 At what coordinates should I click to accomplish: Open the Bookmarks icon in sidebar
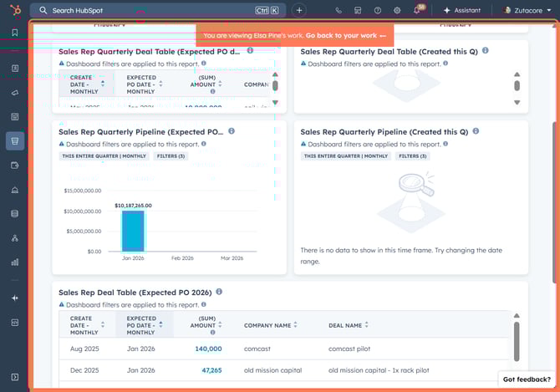point(14,33)
